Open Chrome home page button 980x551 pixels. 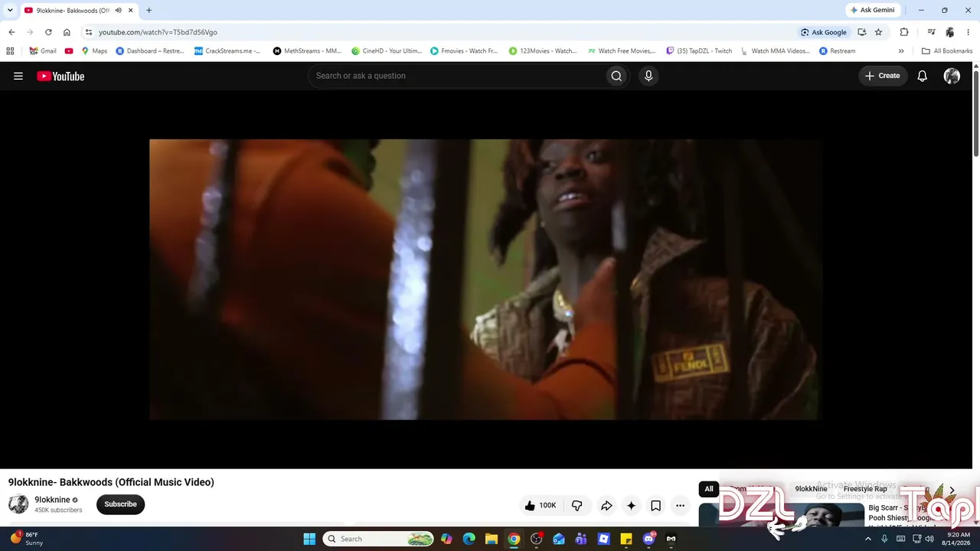pos(67,32)
